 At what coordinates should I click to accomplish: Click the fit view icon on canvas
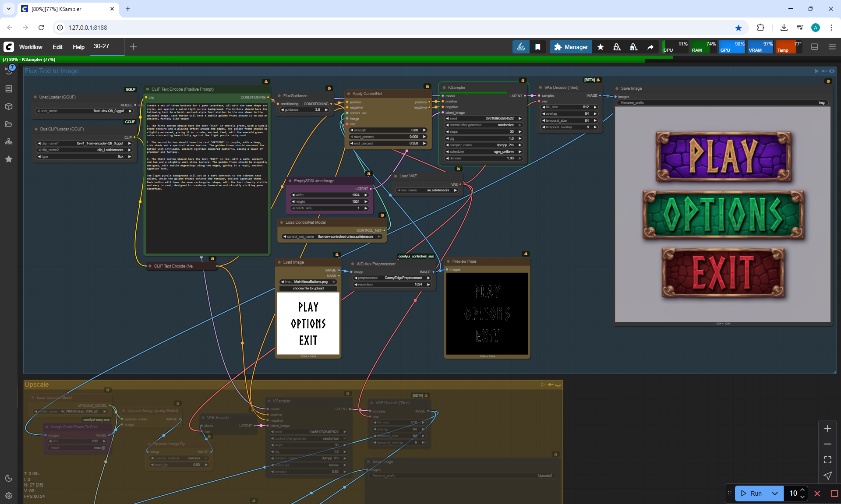coord(827,460)
